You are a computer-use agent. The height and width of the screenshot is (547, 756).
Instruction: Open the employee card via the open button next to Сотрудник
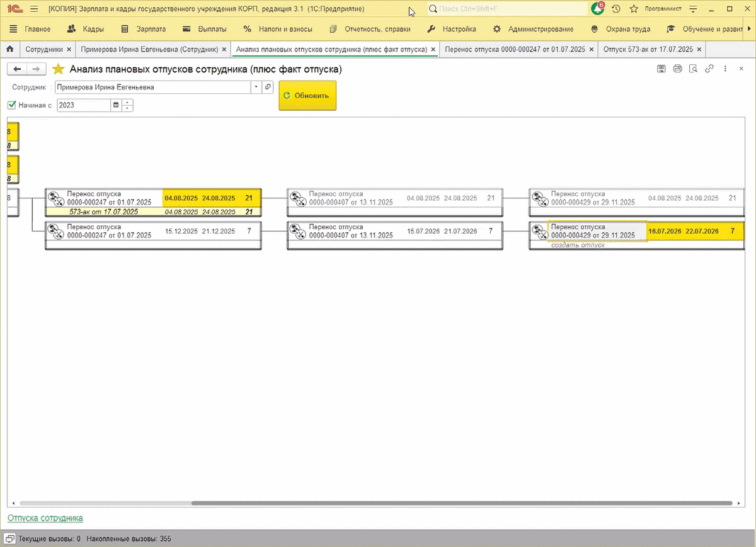[x=268, y=87]
